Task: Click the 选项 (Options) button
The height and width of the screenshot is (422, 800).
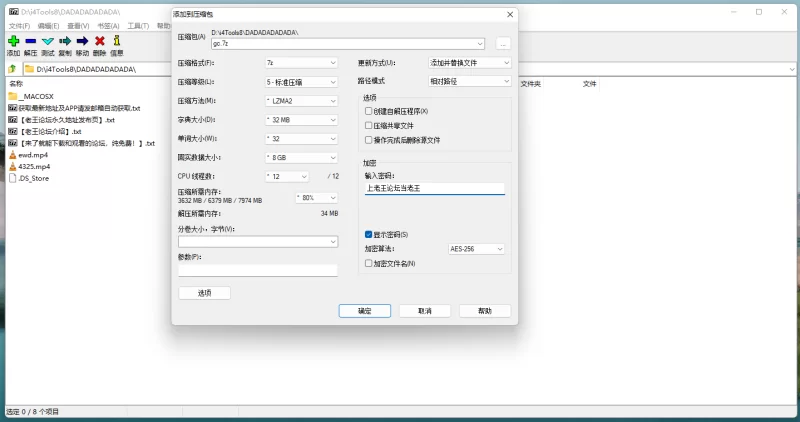Action: pyautogui.click(x=204, y=293)
